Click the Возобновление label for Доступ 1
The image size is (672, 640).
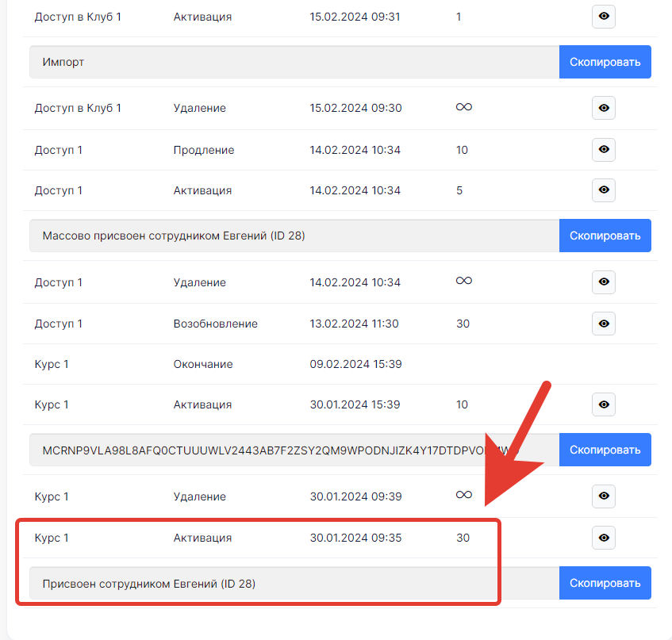pos(215,324)
